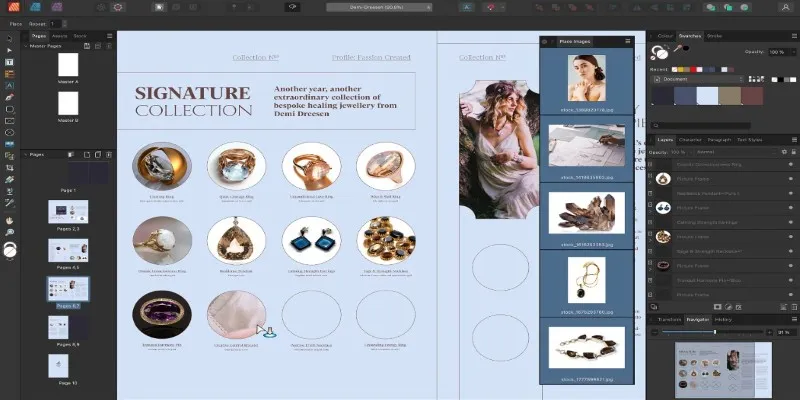Select the Picture Frame Rectangle tool
This screenshot has width=800, height=400.
[9, 121]
